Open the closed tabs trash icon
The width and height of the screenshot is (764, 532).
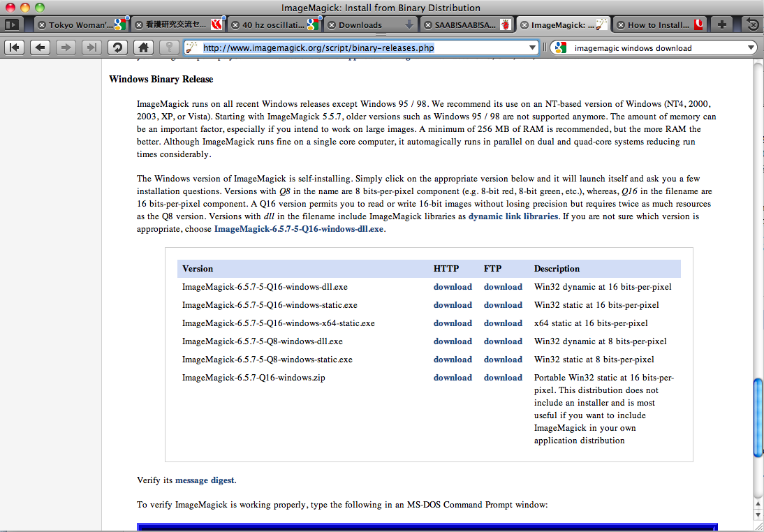(x=752, y=24)
